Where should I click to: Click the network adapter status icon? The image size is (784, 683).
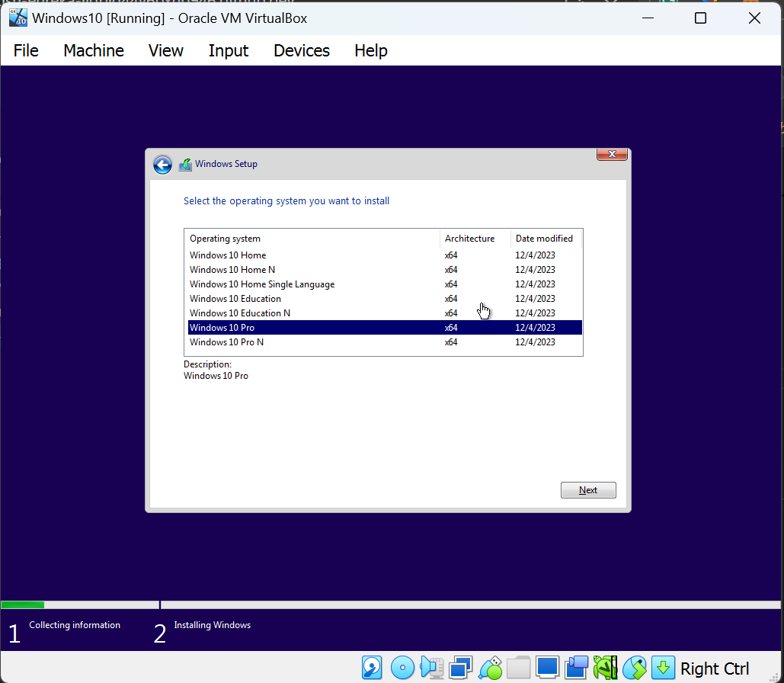[460, 668]
